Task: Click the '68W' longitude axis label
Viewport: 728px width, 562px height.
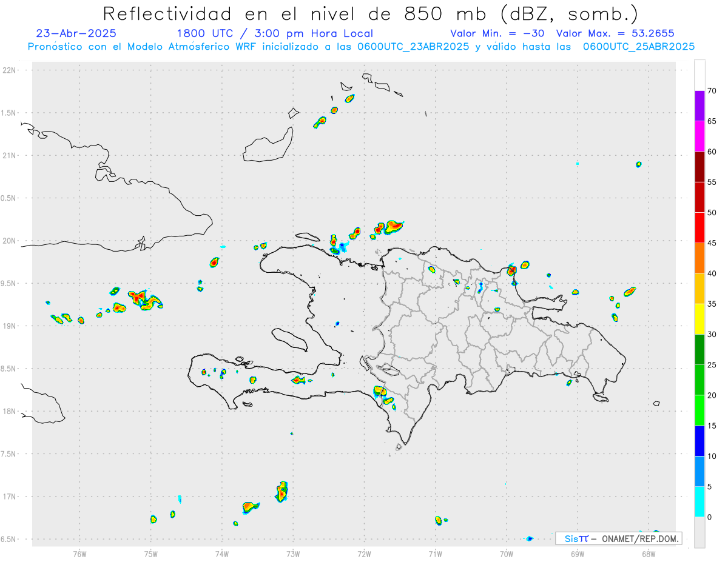Action: [x=649, y=553]
